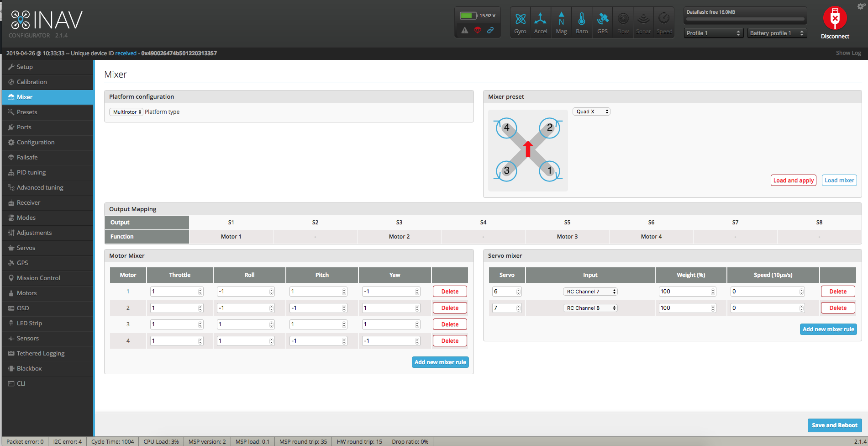Image resolution: width=868 pixels, height=446 pixels.
Task: Open the Battery profile 1 dropdown
Action: point(776,33)
